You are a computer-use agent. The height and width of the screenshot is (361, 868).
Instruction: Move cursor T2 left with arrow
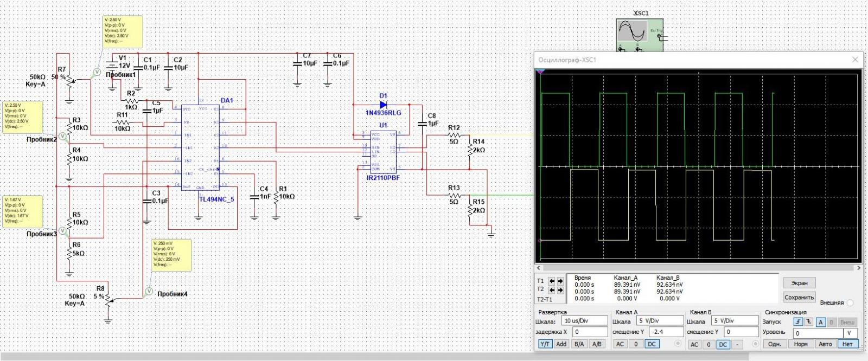tap(552, 290)
